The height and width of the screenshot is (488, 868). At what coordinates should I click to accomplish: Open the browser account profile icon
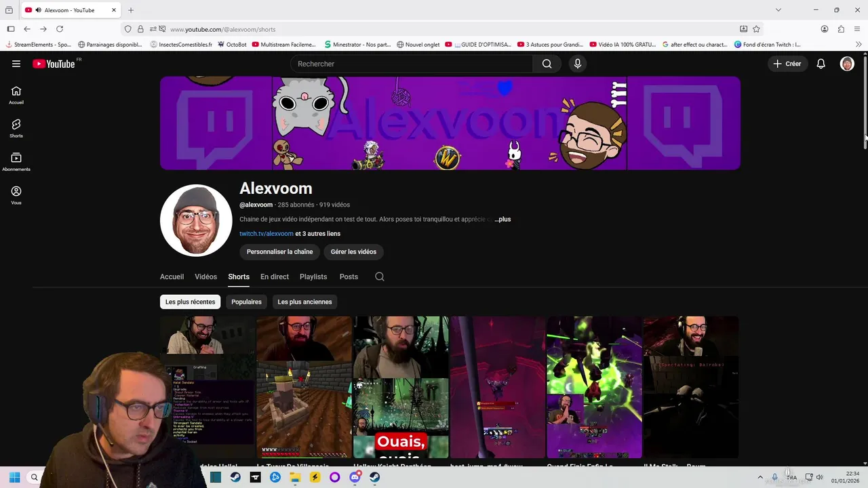coord(825,29)
